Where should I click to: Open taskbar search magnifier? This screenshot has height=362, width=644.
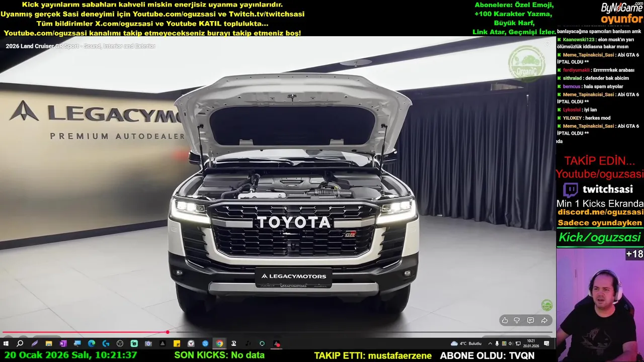pyautogui.click(x=20, y=344)
